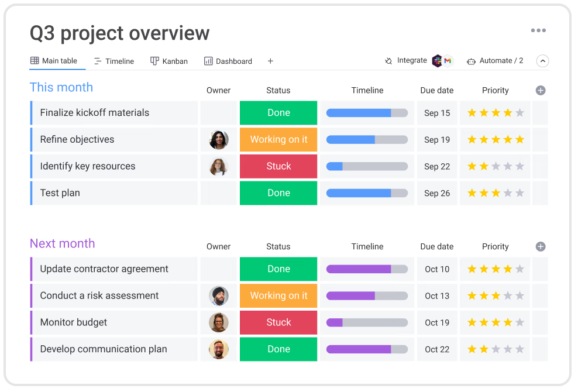Image resolution: width=578 pixels, height=392 pixels.
Task: Open the Dashboard view tab
Action: pyautogui.click(x=228, y=61)
